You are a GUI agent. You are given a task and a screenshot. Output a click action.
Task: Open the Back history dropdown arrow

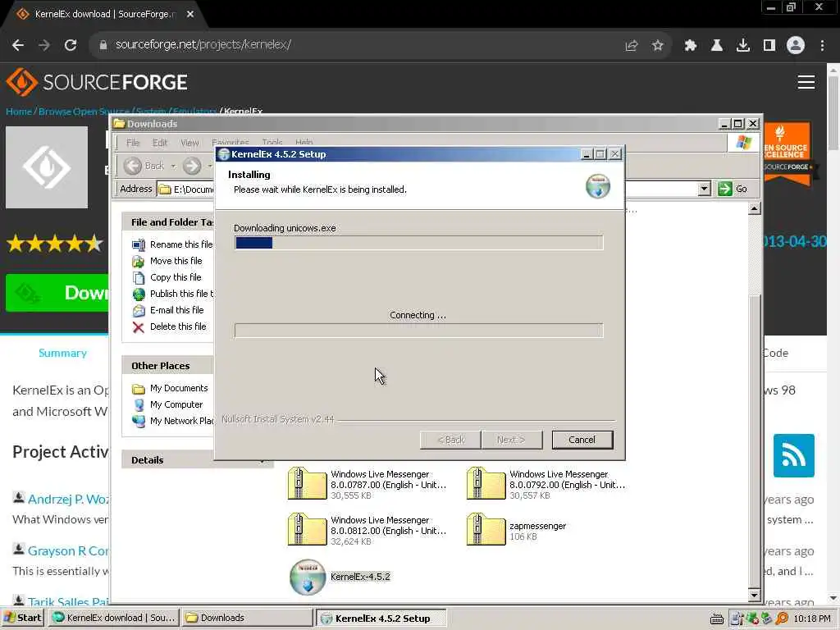(173, 166)
